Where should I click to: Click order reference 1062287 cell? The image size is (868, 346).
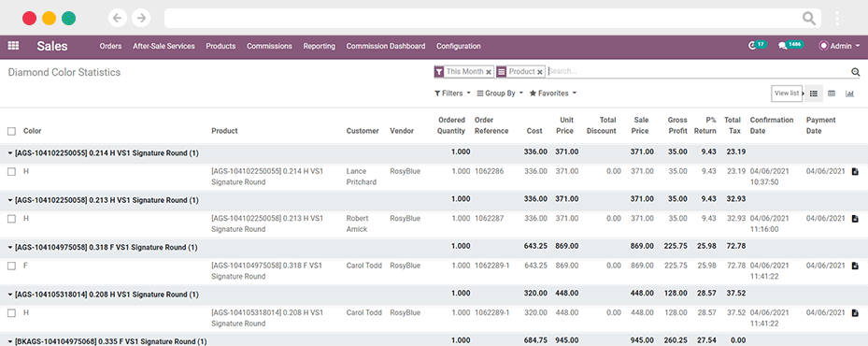490,219
